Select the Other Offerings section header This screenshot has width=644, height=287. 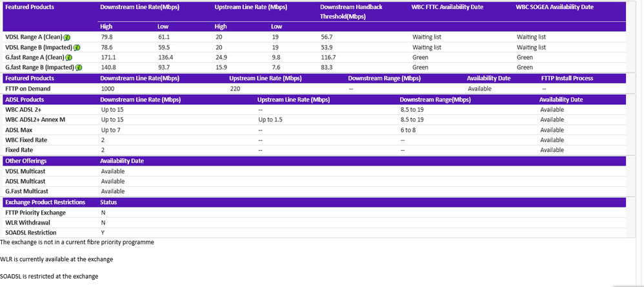[x=26, y=160]
